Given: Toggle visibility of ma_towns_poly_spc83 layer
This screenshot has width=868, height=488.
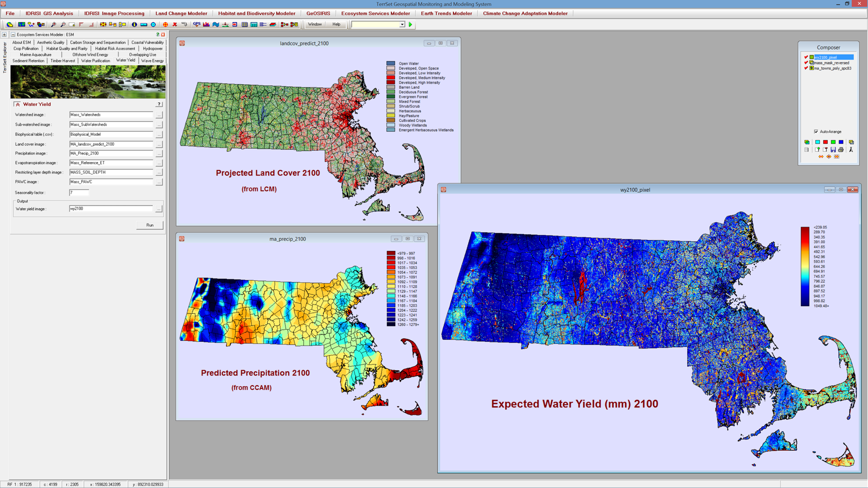Looking at the screenshot, I should pyautogui.click(x=806, y=68).
